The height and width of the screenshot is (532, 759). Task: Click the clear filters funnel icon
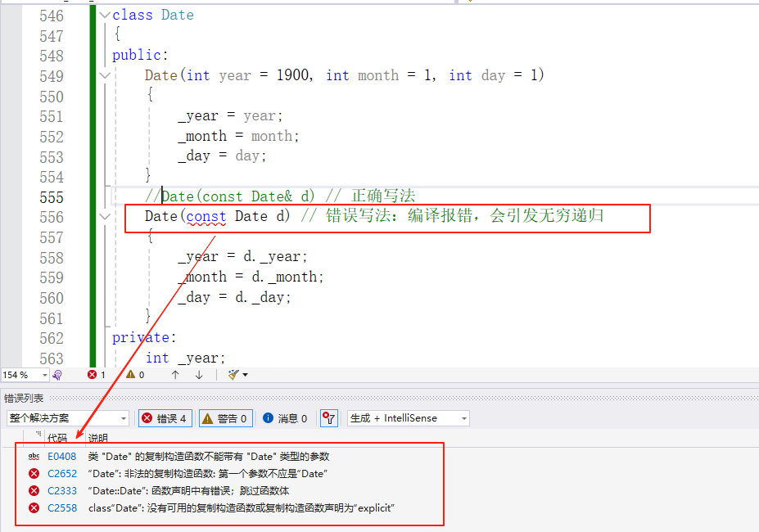tap(328, 418)
